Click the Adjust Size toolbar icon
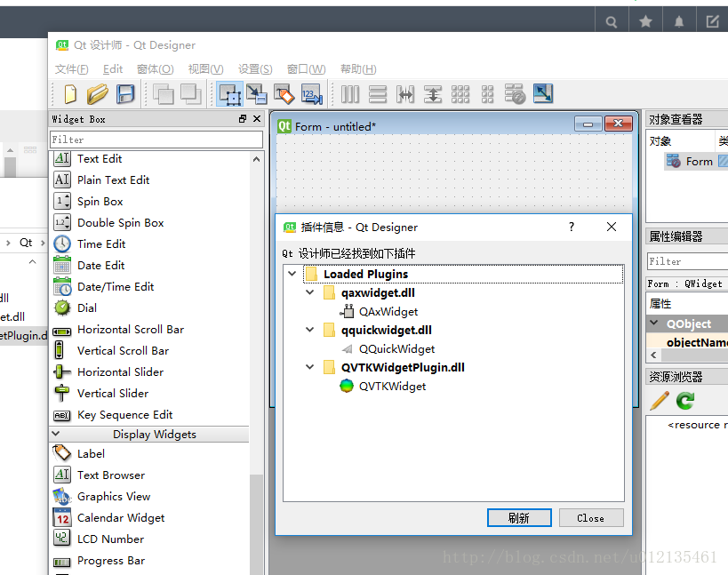Screen dimensions: 728x575 pyautogui.click(x=543, y=93)
